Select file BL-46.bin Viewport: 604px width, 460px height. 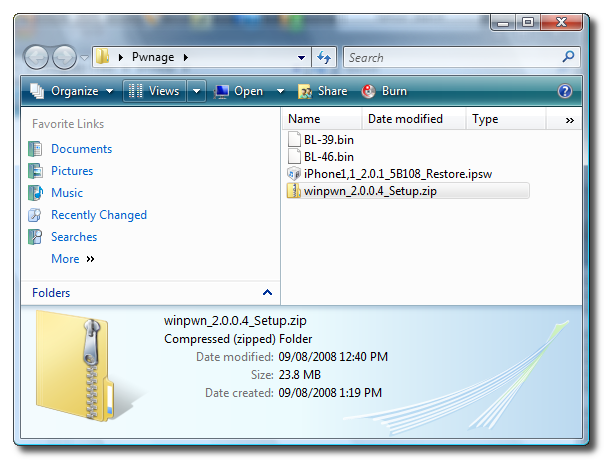point(329,157)
